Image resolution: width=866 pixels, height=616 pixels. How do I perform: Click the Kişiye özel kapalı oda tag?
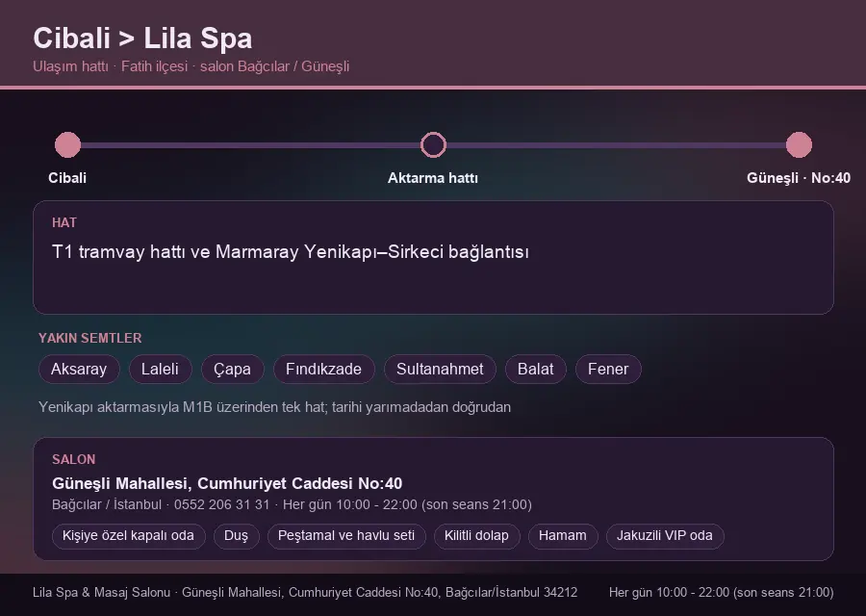(x=128, y=536)
